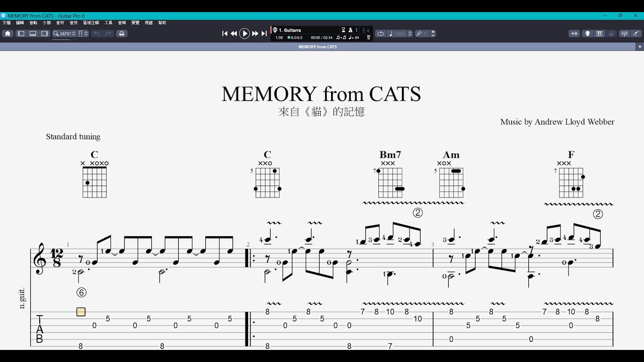Rewind to the previous bar
The image size is (644, 362).
[x=234, y=34]
